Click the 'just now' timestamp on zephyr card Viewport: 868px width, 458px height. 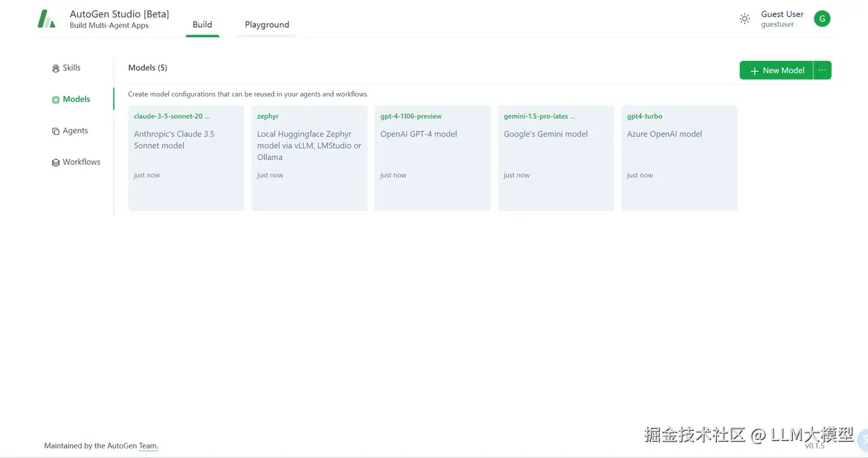[270, 175]
